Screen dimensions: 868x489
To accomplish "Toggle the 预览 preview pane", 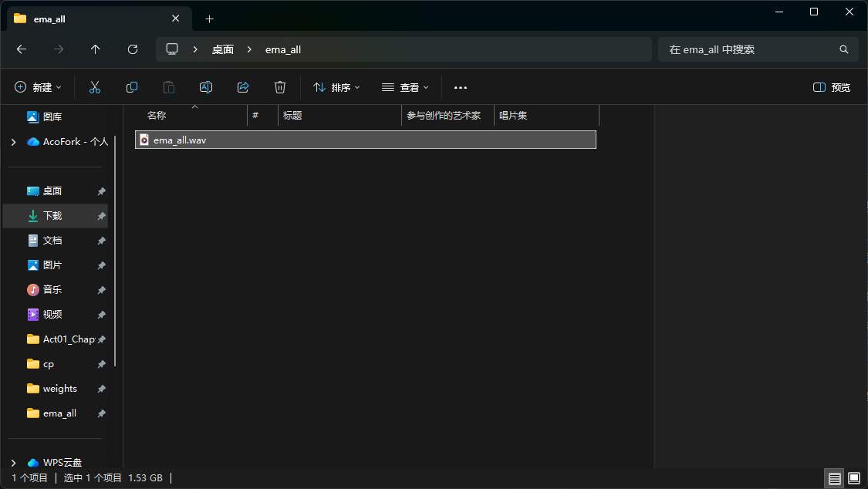I will tap(832, 88).
